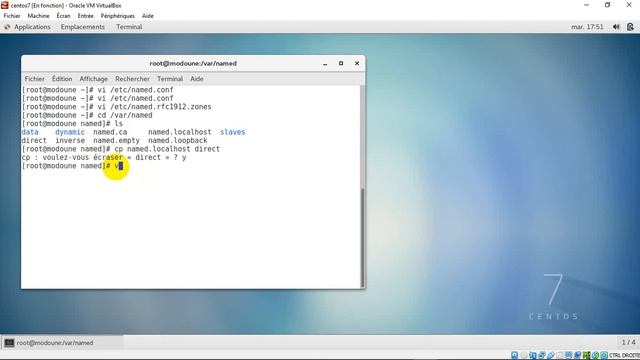Screen dimensions: 640x360
Task: Click the VirtualBox network status icon
Action: [x=542, y=356]
